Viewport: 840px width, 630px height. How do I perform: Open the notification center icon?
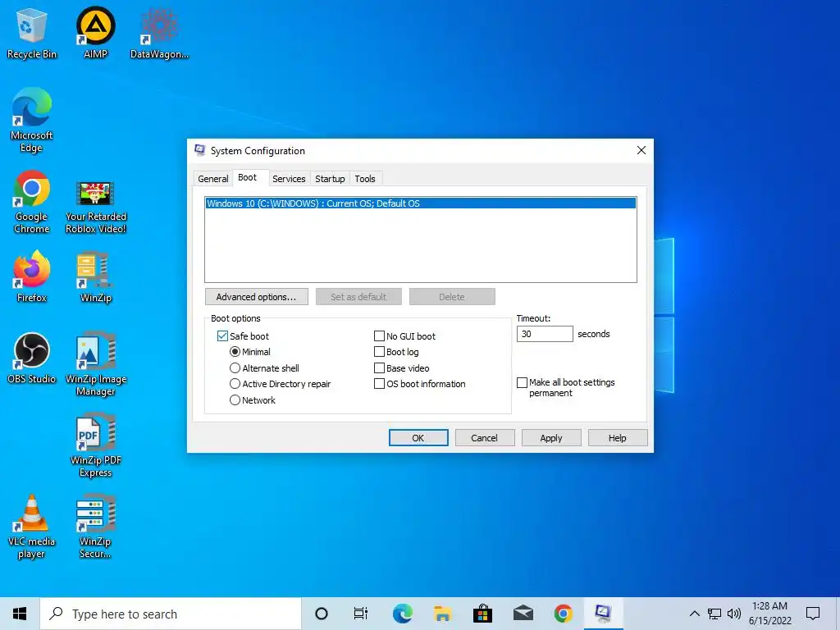tap(813, 614)
